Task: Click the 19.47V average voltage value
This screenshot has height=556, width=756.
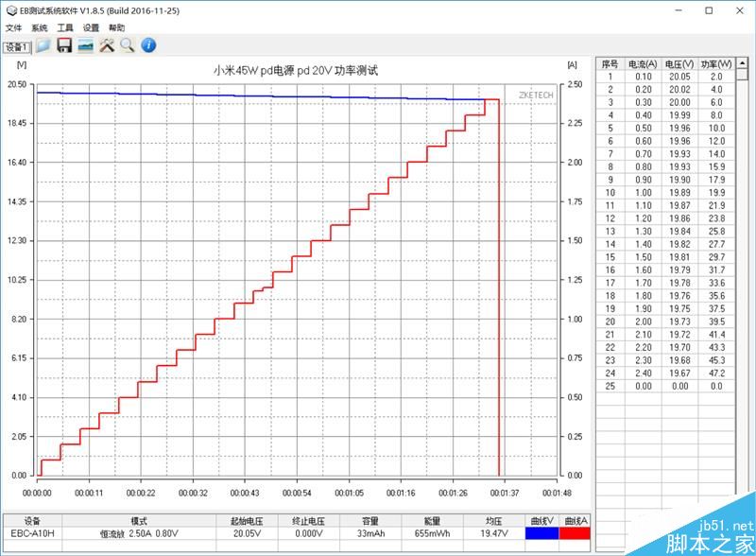Action: [x=493, y=533]
